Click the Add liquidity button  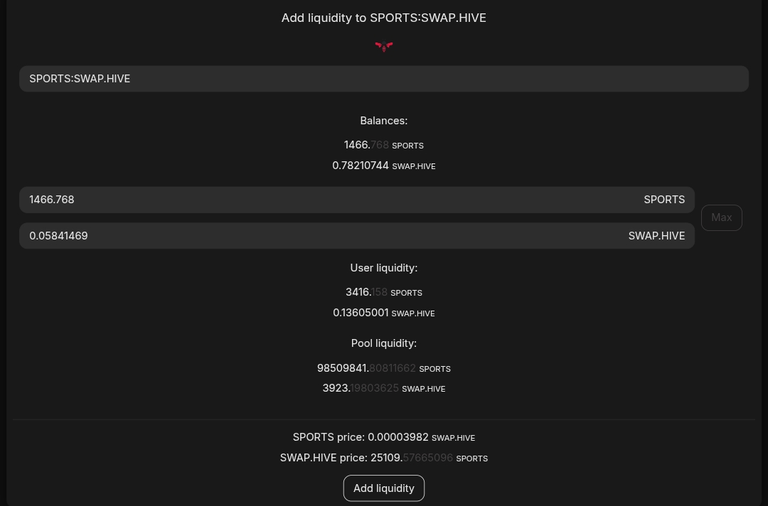pos(384,488)
